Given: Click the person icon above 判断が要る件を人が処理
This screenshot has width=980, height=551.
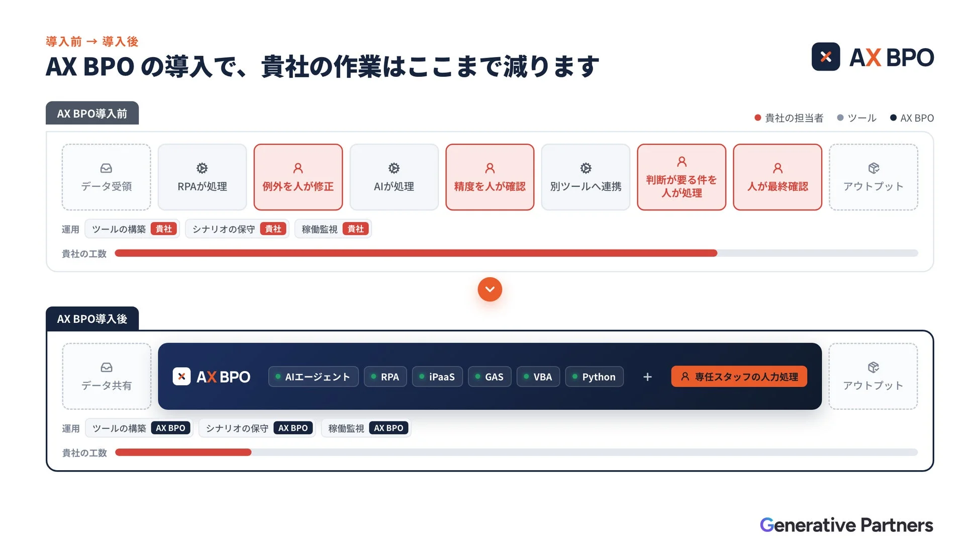Looking at the screenshot, I should tap(682, 161).
